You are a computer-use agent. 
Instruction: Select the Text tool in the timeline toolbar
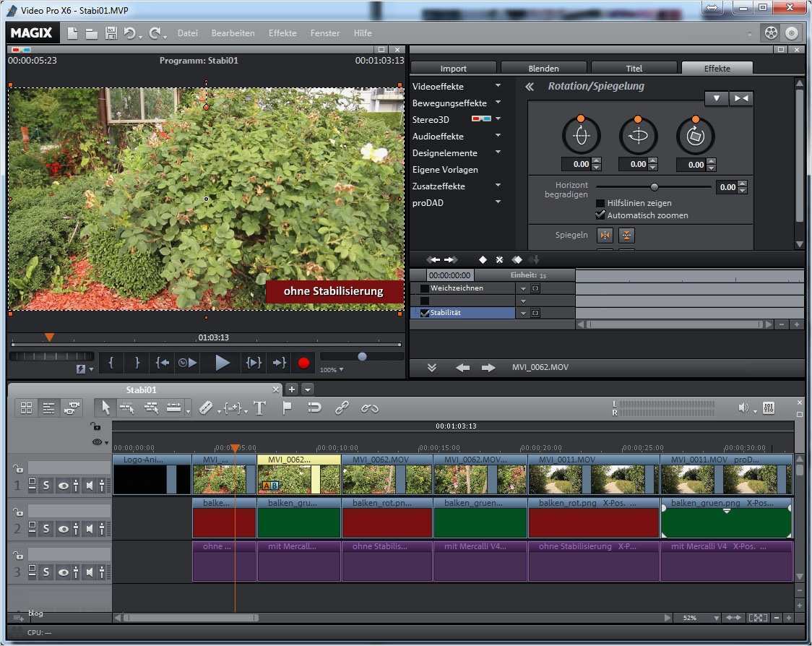coord(260,408)
